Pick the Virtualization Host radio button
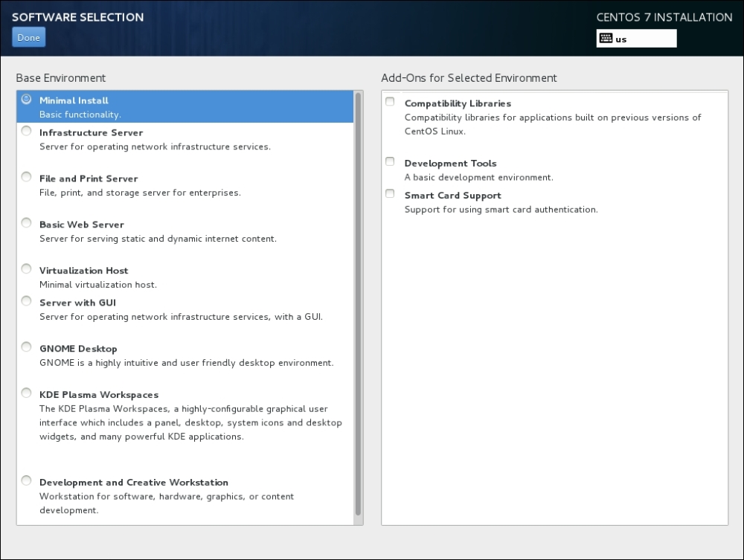 [x=27, y=269]
